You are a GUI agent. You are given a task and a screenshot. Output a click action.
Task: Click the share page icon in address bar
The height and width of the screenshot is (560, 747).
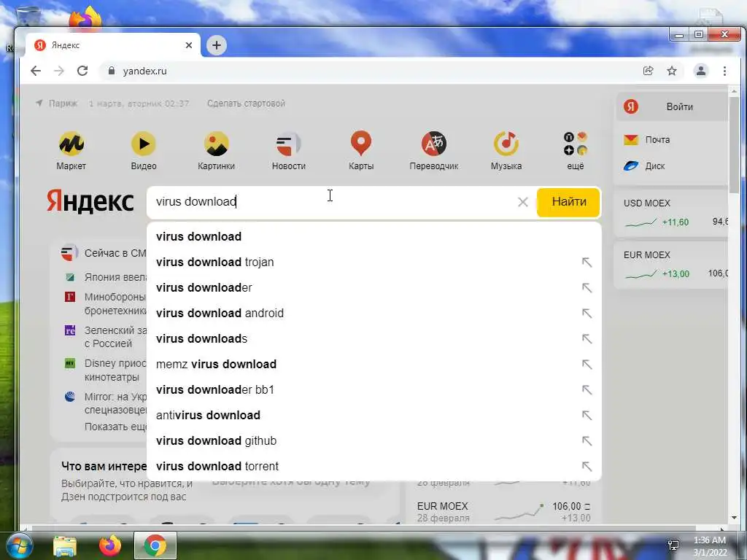(649, 71)
